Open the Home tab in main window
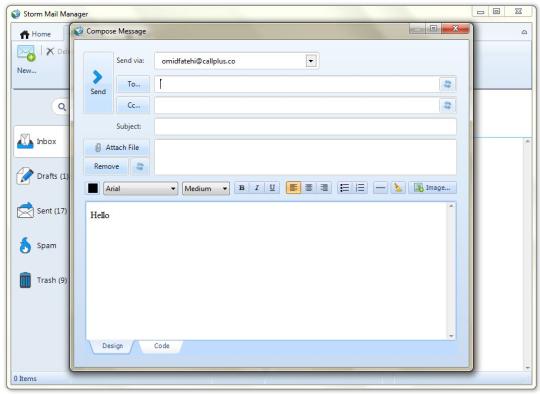Viewport: 540px width, 394px height. (x=35, y=34)
